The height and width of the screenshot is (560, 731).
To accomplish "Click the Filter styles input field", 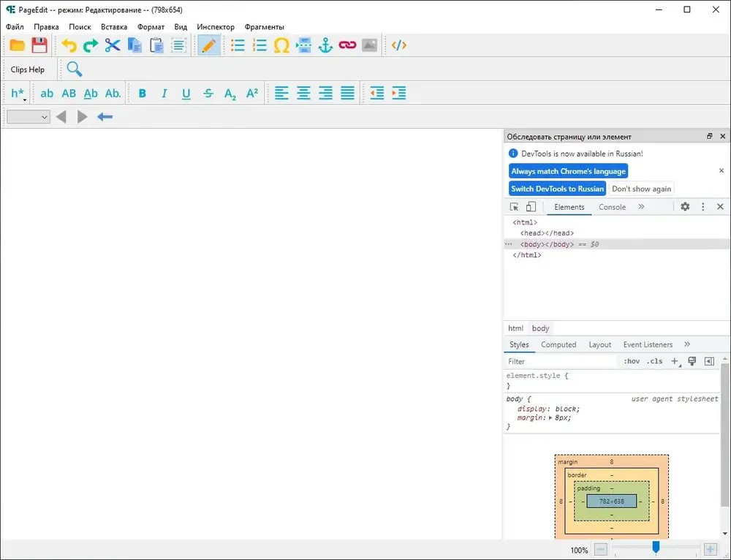I will click(561, 361).
